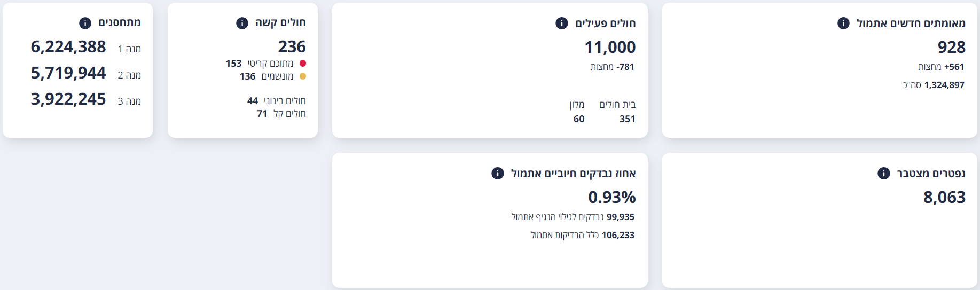Screen dimensions: 980x290
Task: Select the 6,224,388 first dose figure
Action: tap(68, 47)
